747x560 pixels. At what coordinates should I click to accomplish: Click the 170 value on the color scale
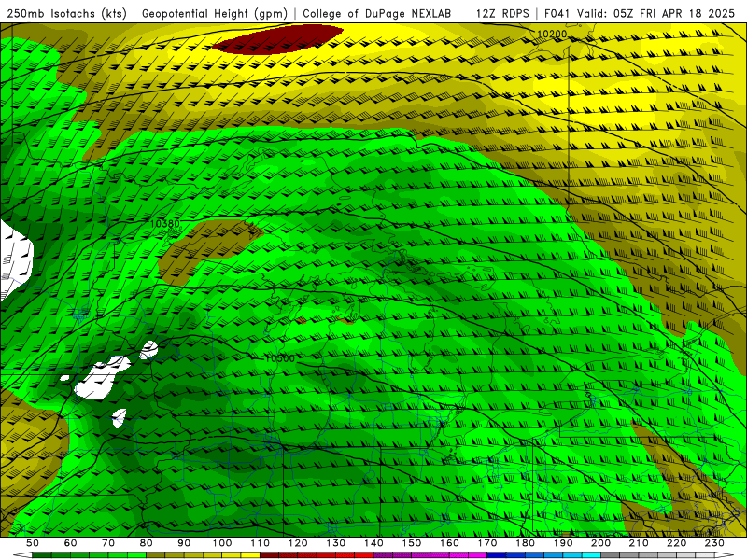click(486, 543)
